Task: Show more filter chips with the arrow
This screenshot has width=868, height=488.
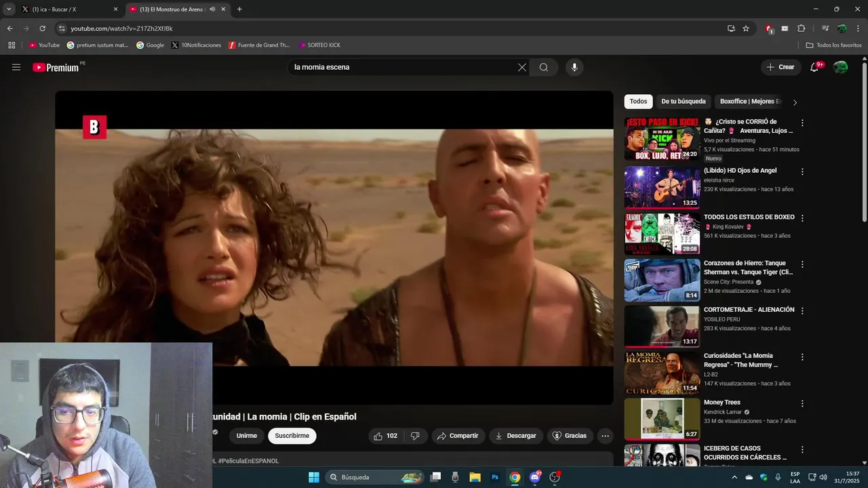Action: click(795, 102)
